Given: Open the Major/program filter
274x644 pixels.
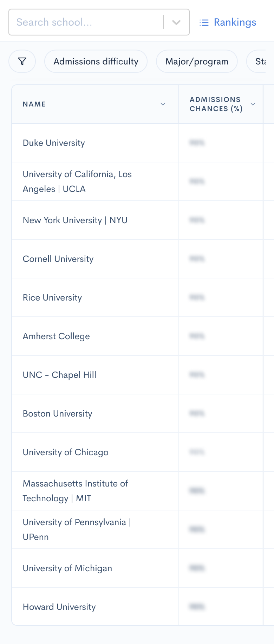Looking at the screenshot, I should tap(197, 62).
